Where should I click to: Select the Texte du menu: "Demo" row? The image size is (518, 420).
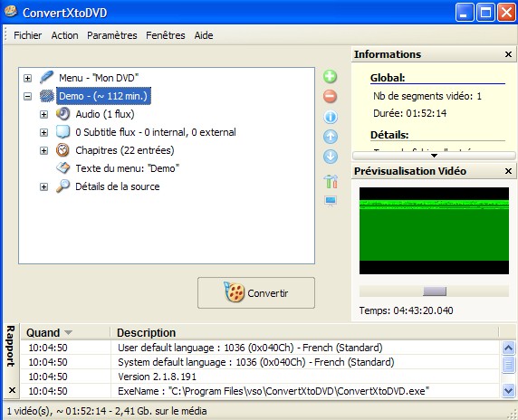point(128,168)
